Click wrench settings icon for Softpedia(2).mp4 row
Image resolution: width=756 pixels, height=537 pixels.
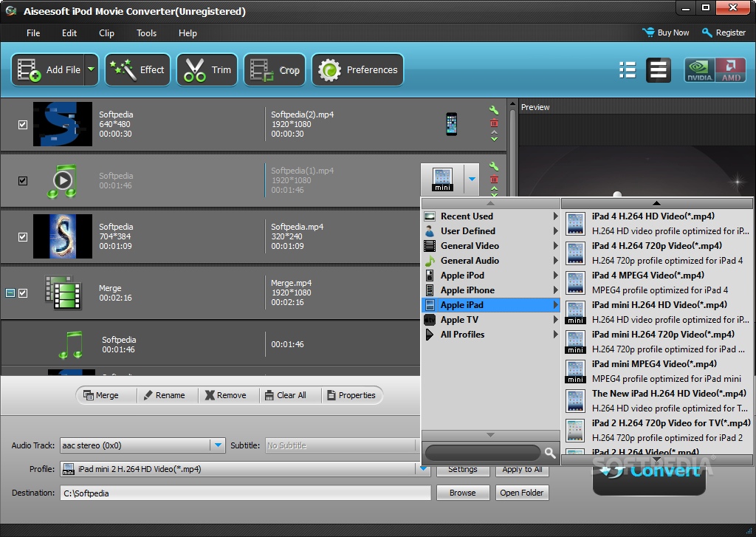[494, 110]
